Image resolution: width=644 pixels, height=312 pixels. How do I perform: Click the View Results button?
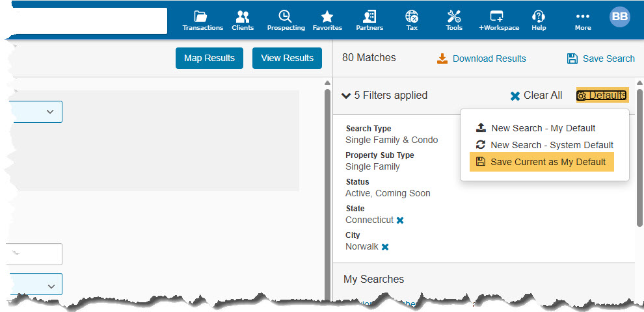pos(287,58)
